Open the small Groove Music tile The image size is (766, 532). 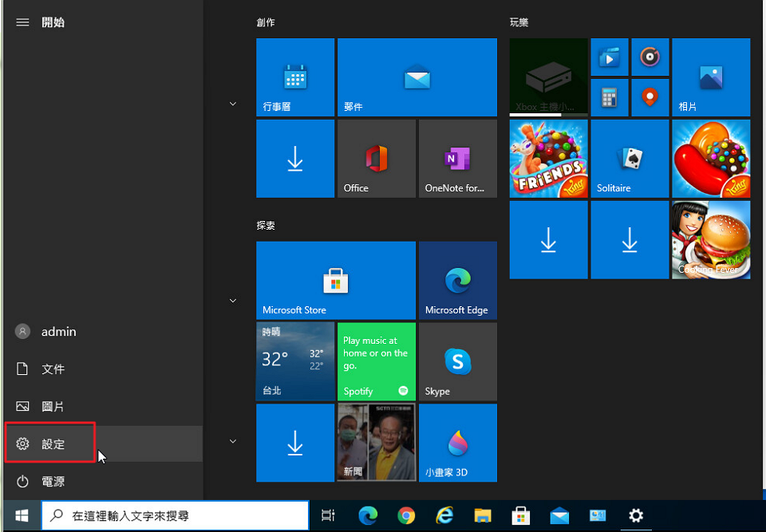pos(650,57)
